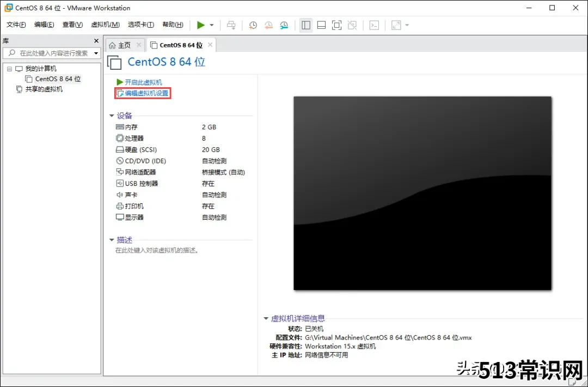Click the stretch guest display toolbar icon
588x387 pixels.
[396, 25]
